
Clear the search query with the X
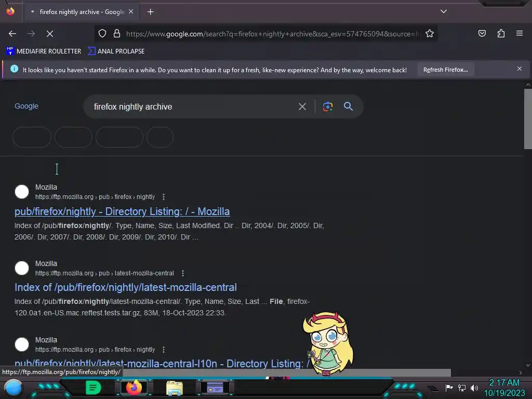pos(302,107)
